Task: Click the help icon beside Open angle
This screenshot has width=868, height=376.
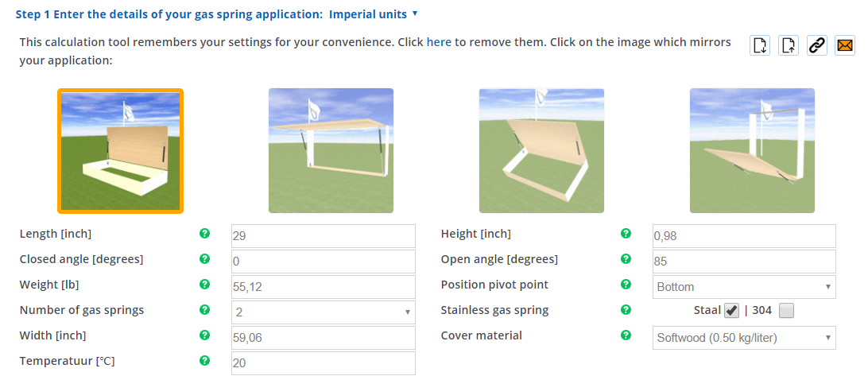Action: pos(626,259)
